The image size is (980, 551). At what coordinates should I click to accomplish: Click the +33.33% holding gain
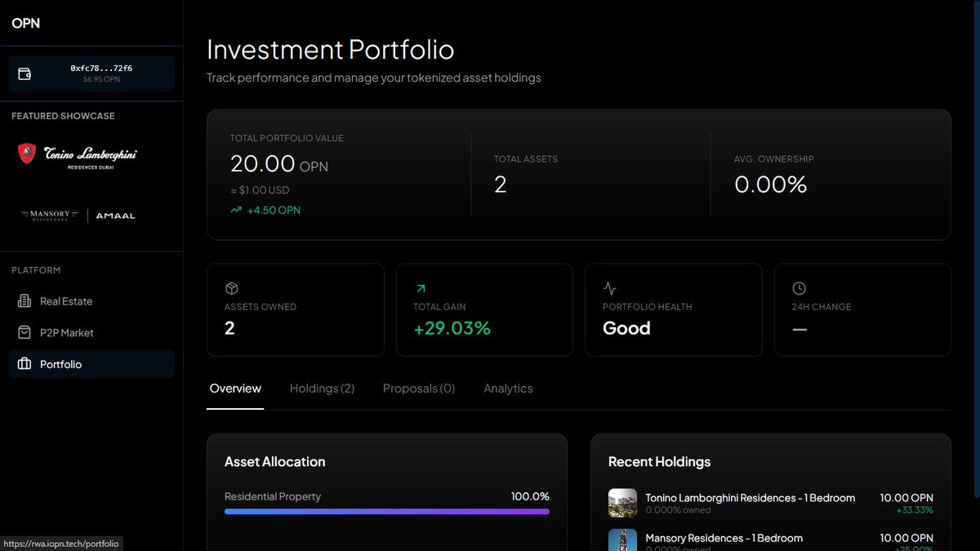[916, 510]
